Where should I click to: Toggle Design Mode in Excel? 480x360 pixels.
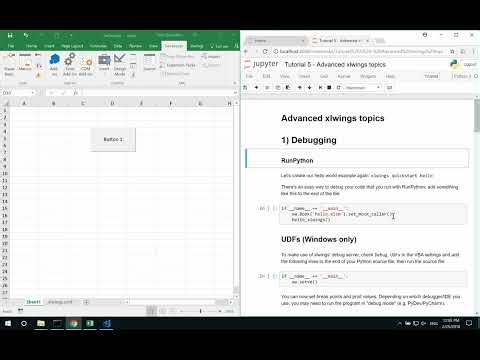[120, 65]
